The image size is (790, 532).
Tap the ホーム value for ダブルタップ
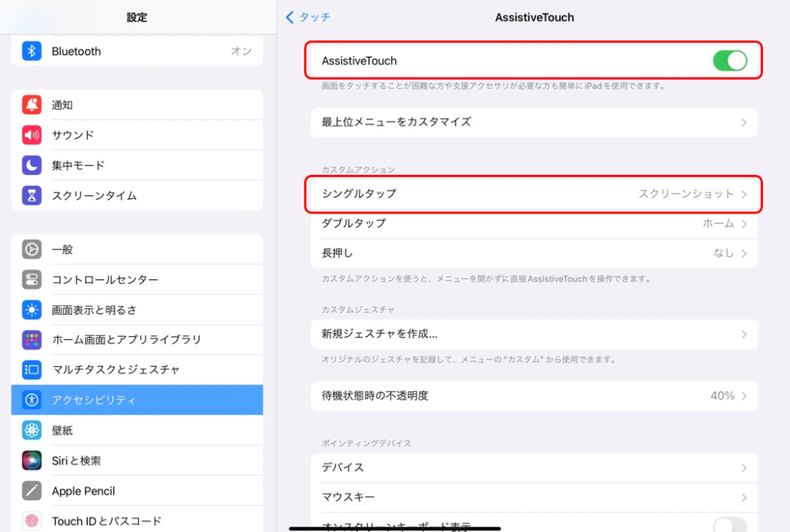(718, 224)
